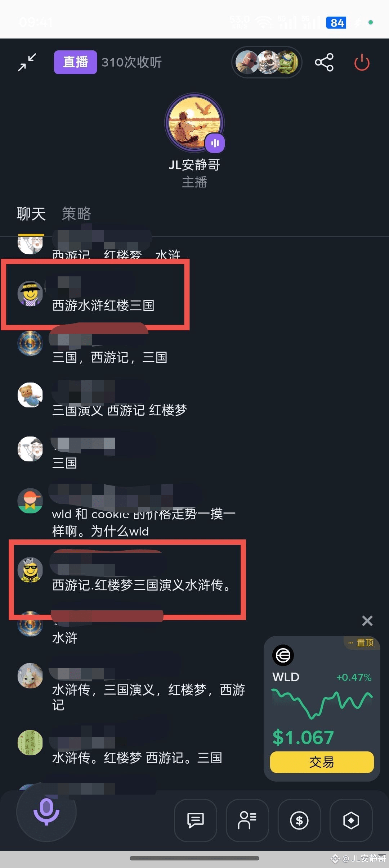
Task: Tap the red cap user avatar
Action: click(x=30, y=501)
